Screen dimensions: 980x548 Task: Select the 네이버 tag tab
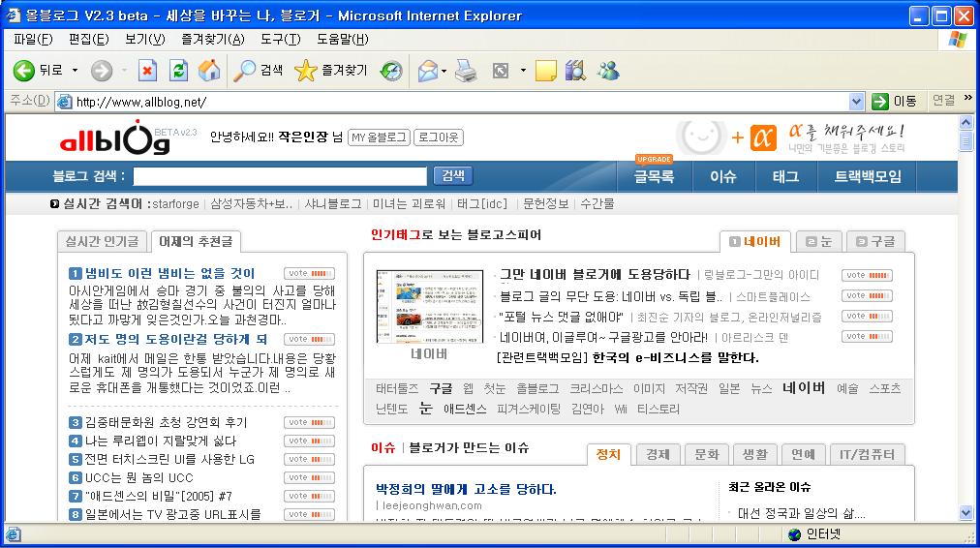point(755,242)
